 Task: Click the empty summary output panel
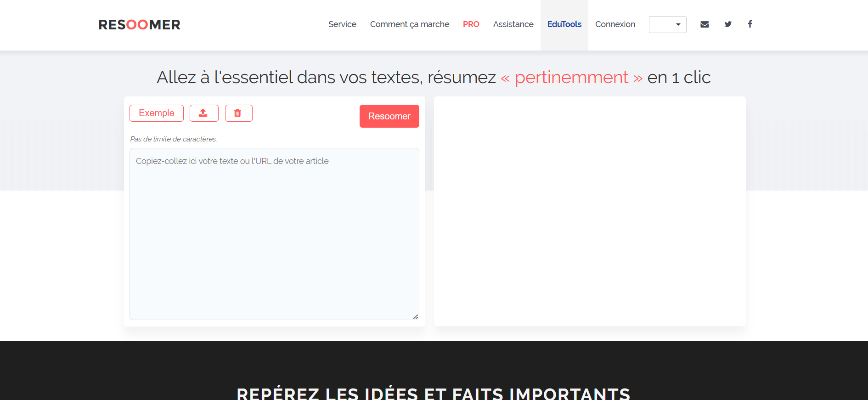coord(590,211)
